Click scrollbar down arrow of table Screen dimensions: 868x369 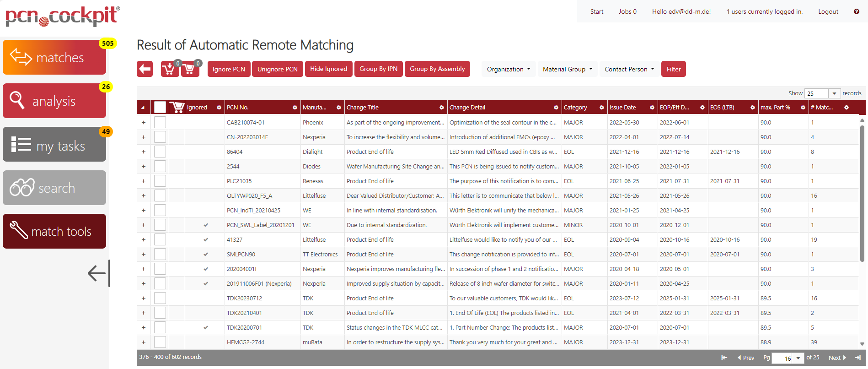[x=862, y=344]
